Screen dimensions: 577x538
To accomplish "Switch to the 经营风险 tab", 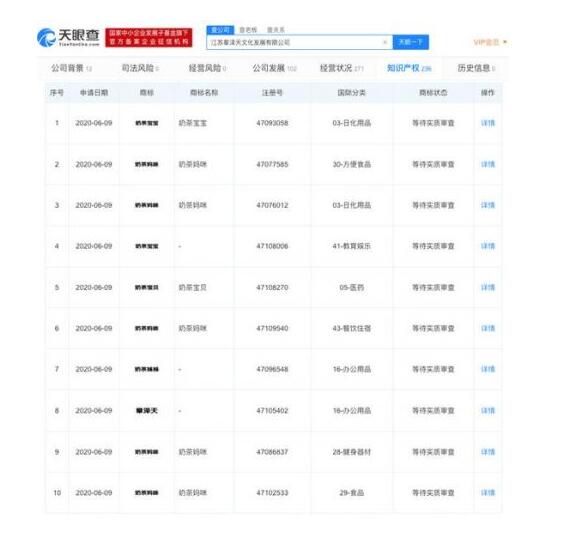I will (207, 68).
